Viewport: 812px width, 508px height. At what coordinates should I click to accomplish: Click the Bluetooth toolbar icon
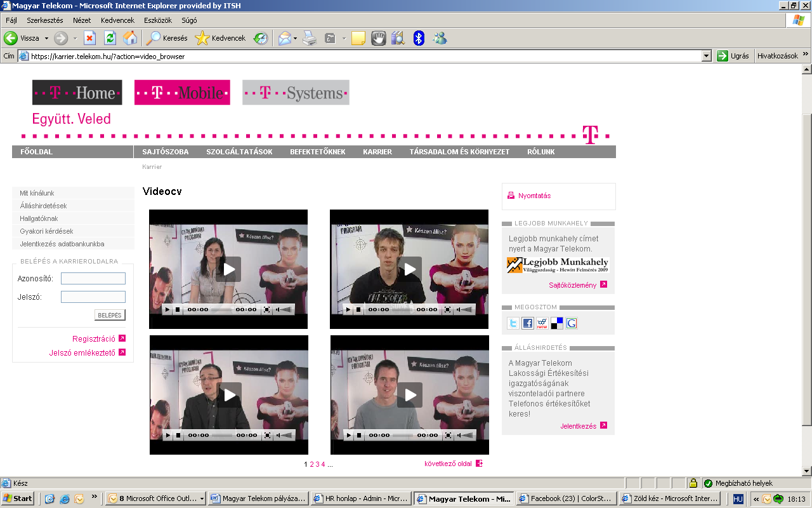(419, 38)
